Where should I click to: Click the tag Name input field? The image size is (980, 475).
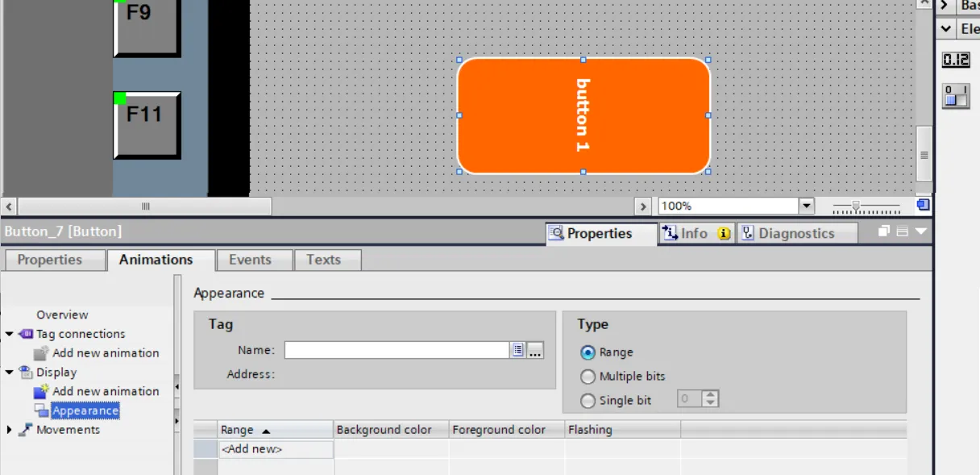click(x=397, y=350)
